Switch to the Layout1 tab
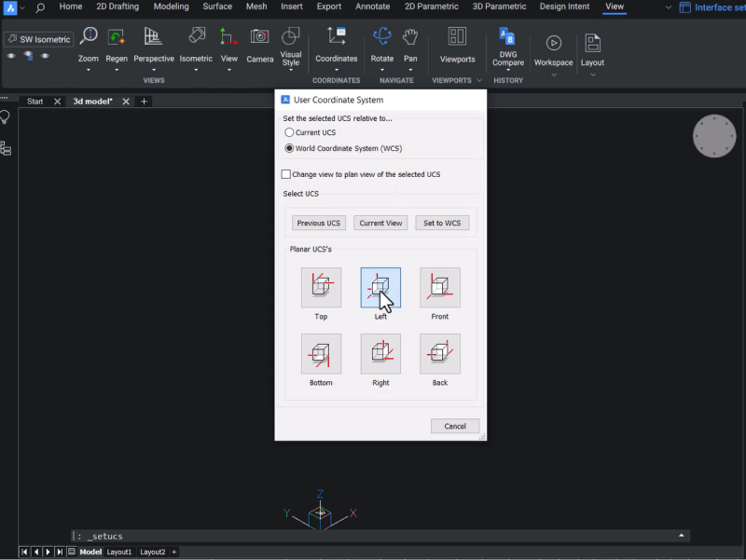The height and width of the screenshot is (560, 746). [119, 552]
